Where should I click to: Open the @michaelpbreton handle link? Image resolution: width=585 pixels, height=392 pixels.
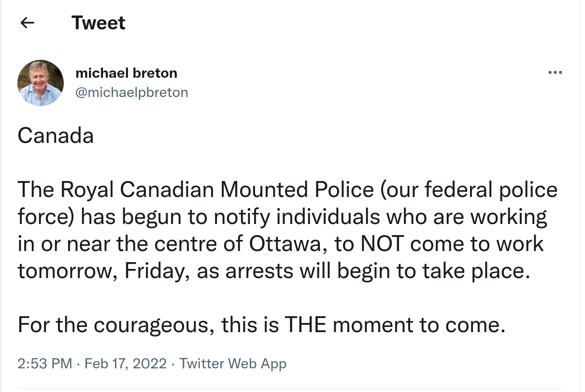pos(132,92)
